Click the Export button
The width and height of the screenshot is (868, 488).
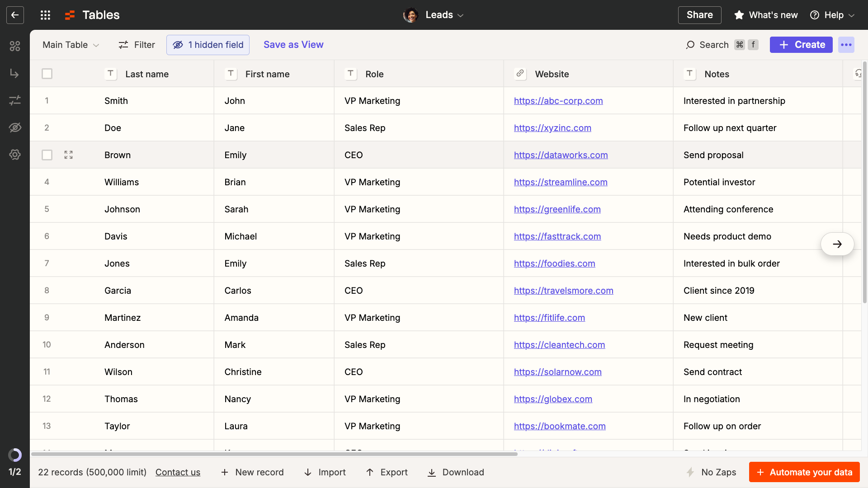387,472
